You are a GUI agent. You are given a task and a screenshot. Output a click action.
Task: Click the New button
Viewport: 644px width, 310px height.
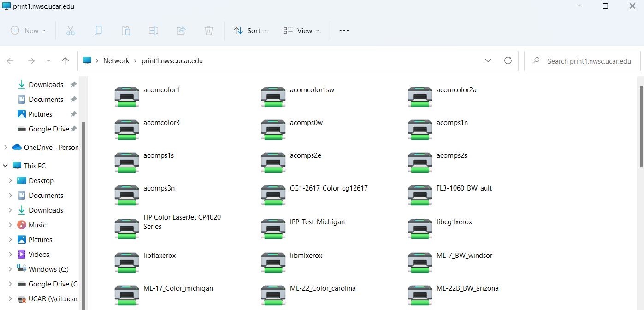[x=28, y=30]
